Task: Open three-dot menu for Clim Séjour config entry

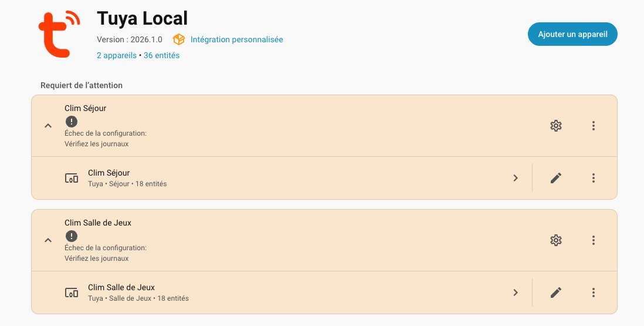Action: pyautogui.click(x=594, y=126)
